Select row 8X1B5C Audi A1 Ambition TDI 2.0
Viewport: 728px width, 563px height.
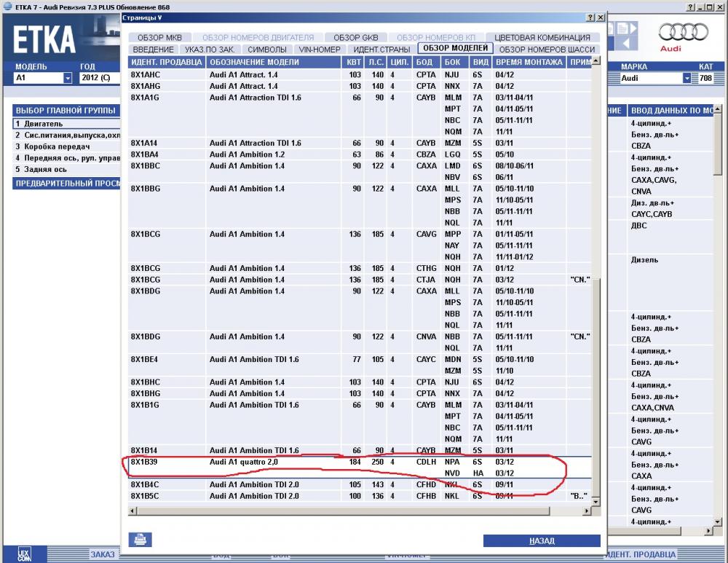[x=360, y=496]
